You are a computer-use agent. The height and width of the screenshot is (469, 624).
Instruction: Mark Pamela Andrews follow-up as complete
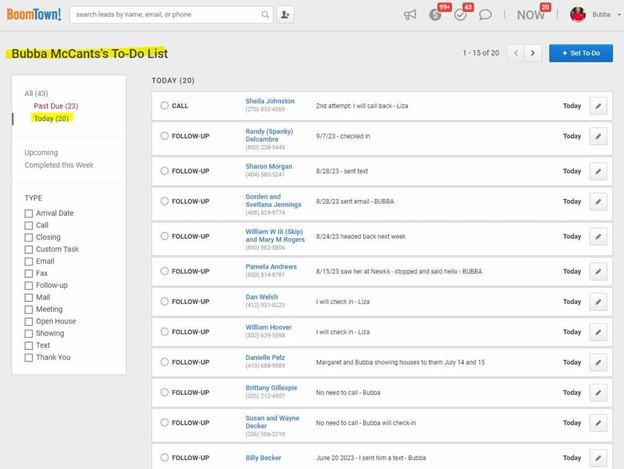click(x=164, y=271)
